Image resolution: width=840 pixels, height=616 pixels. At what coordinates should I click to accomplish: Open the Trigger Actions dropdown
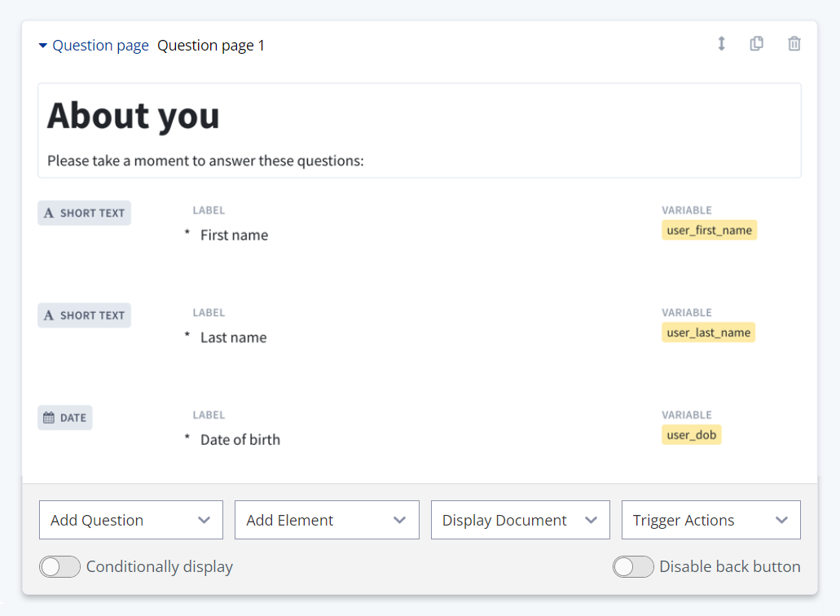click(x=710, y=520)
